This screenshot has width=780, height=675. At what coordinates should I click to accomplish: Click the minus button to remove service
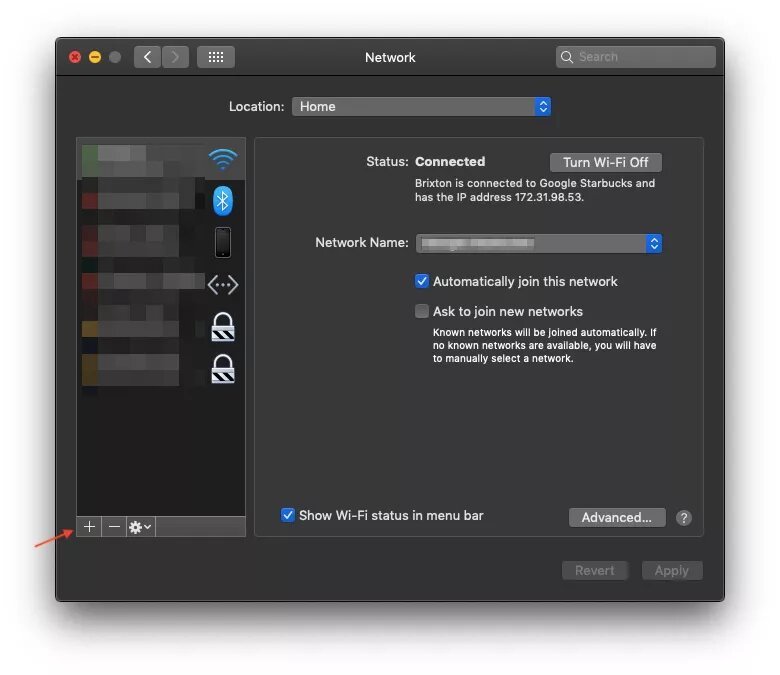point(114,527)
